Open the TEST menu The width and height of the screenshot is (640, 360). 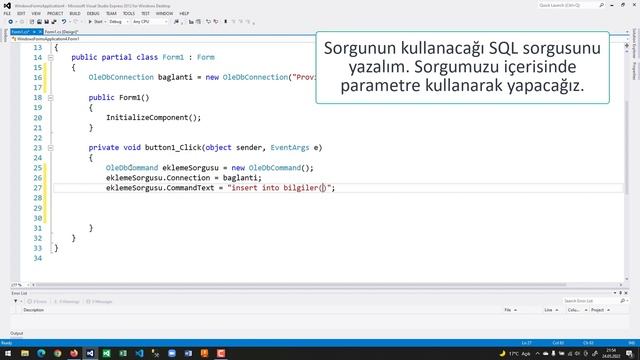pos(145,13)
